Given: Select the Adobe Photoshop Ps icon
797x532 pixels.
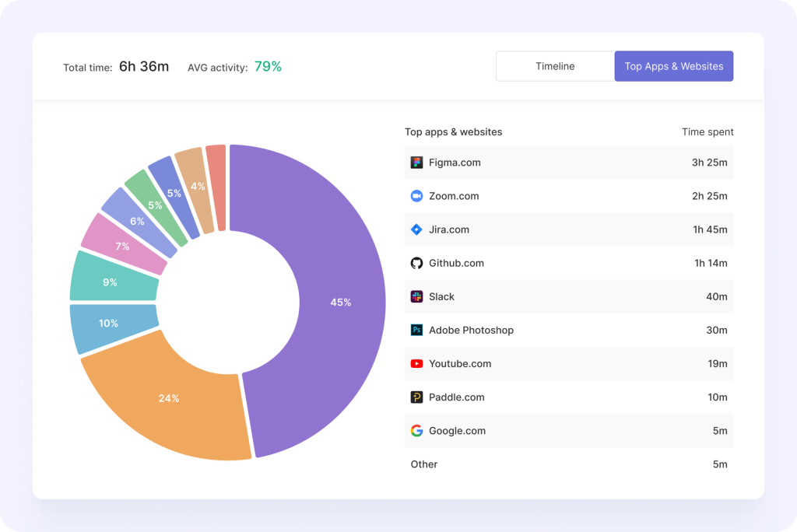Looking at the screenshot, I should [x=417, y=330].
